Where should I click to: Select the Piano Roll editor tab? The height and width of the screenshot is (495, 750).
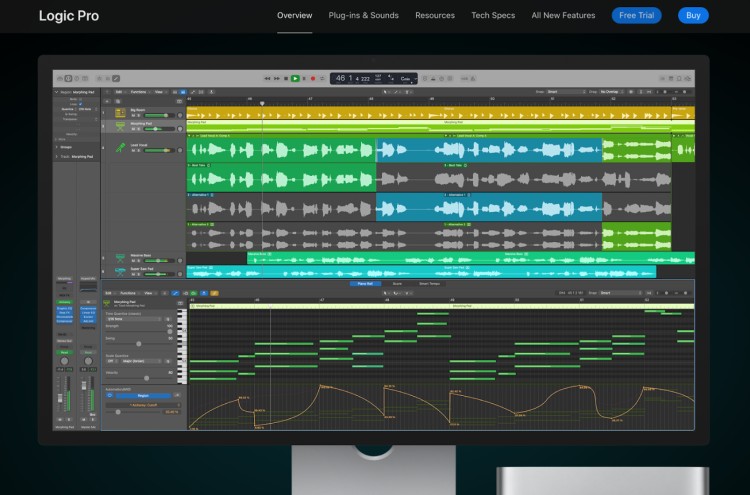point(365,284)
